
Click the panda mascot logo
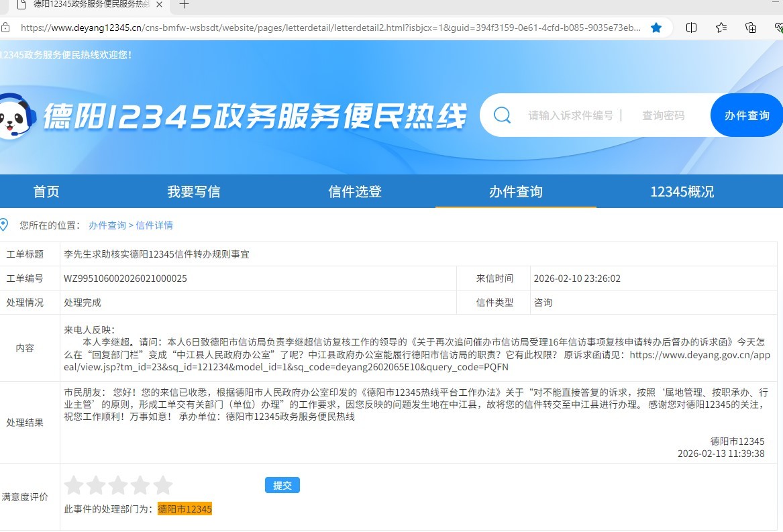point(16,115)
